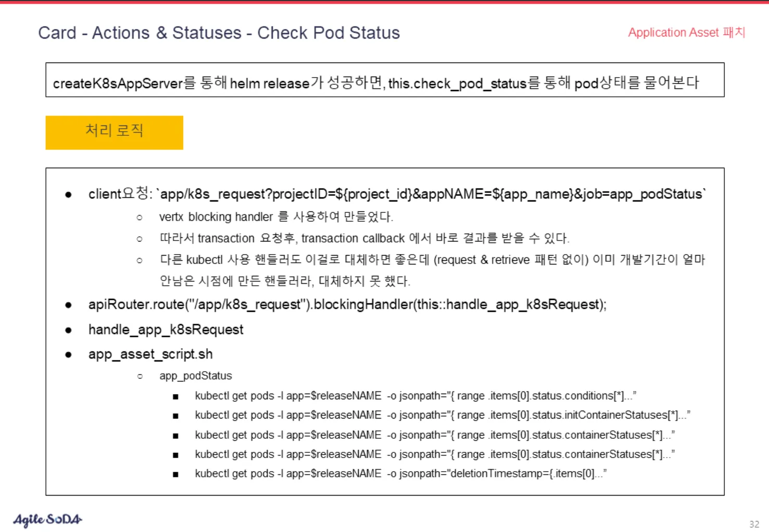Select the '다른 kubectl 사용 핸들러도' sub-bullet
This screenshot has width=769, height=532.
pos(432,260)
